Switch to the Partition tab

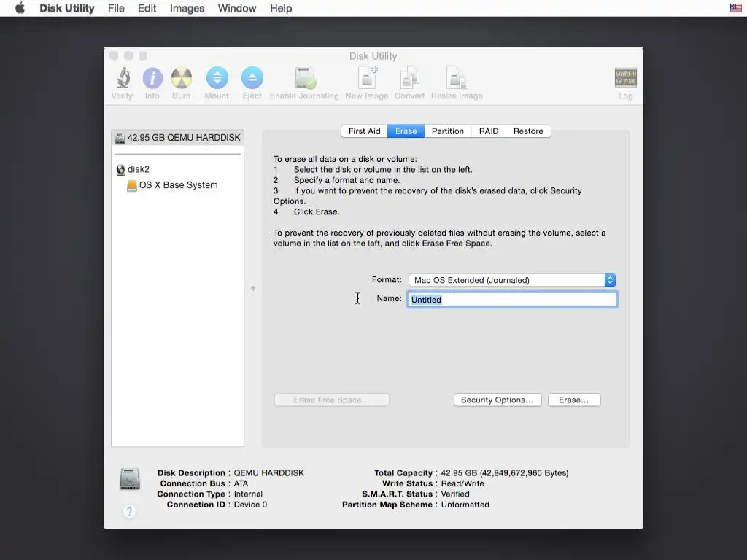pos(448,131)
